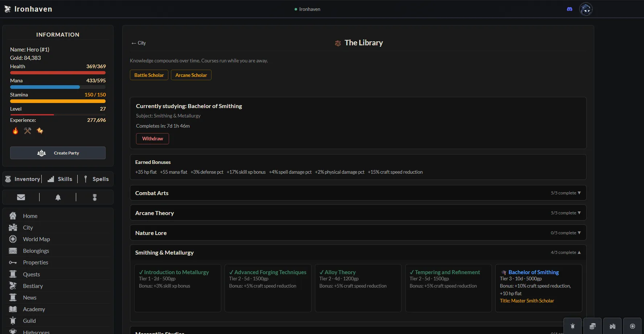This screenshot has height=334, width=644.
Task: Click the Create Party button
Action: [58, 153]
